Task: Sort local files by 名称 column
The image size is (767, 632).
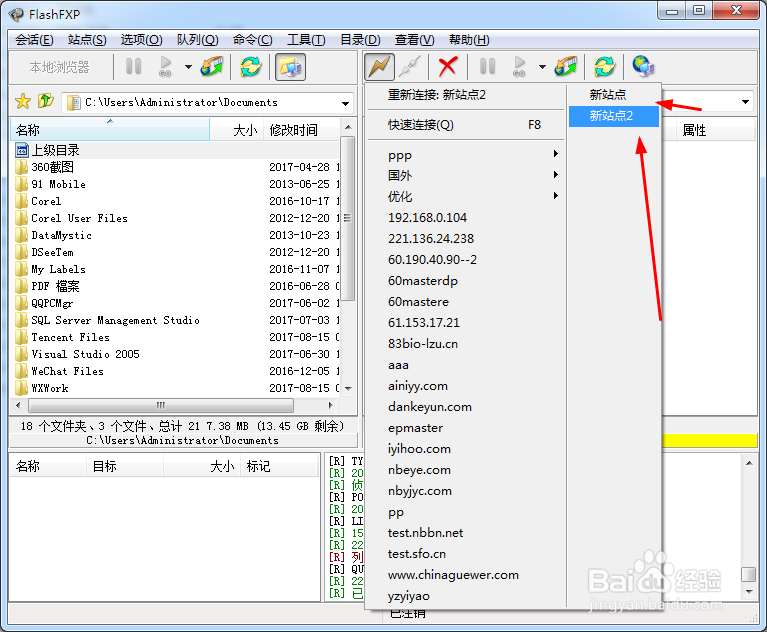Action: point(110,130)
